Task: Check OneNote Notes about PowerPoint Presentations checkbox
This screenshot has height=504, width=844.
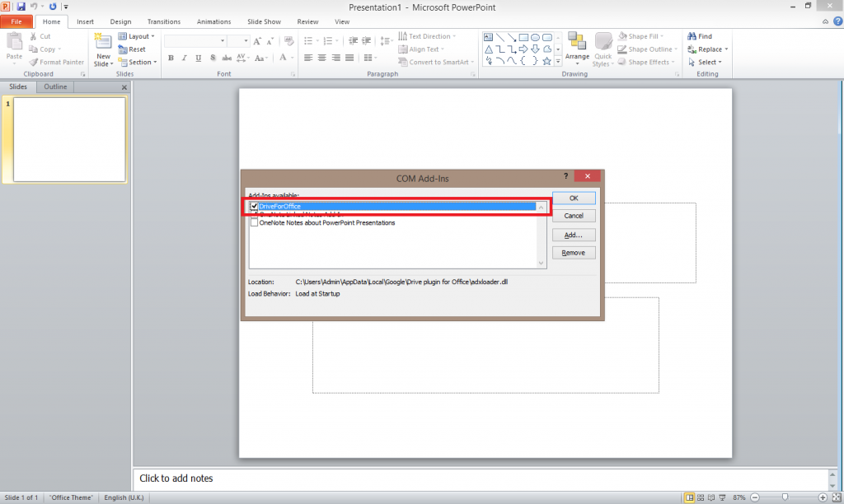Action: click(254, 222)
